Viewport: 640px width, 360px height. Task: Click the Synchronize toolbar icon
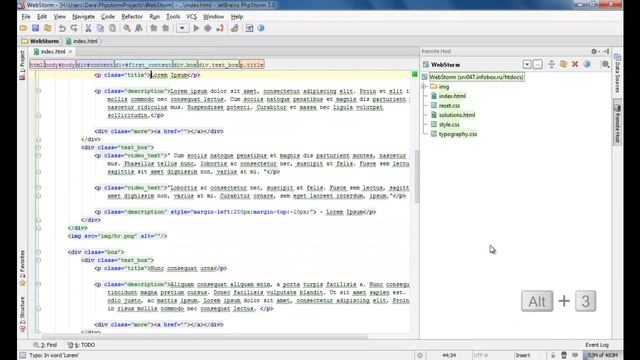47,28
